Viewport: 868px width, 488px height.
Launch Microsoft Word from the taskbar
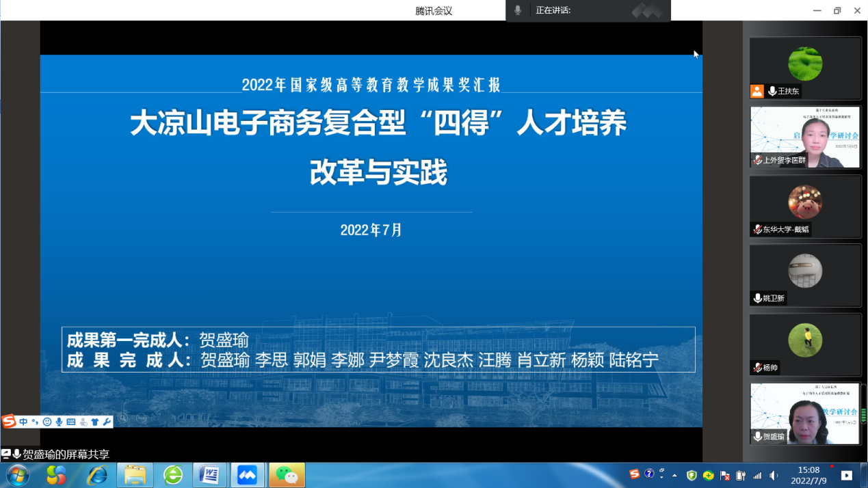coord(209,474)
